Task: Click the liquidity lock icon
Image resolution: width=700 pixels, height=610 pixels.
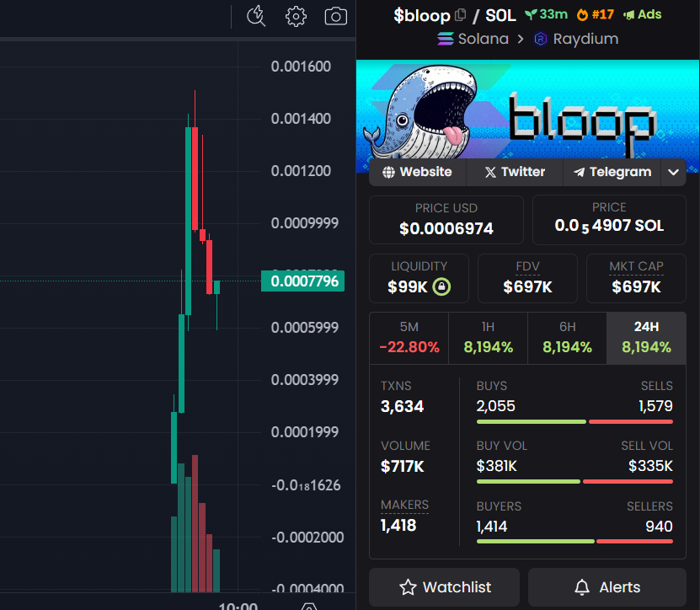Action: pos(441,286)
